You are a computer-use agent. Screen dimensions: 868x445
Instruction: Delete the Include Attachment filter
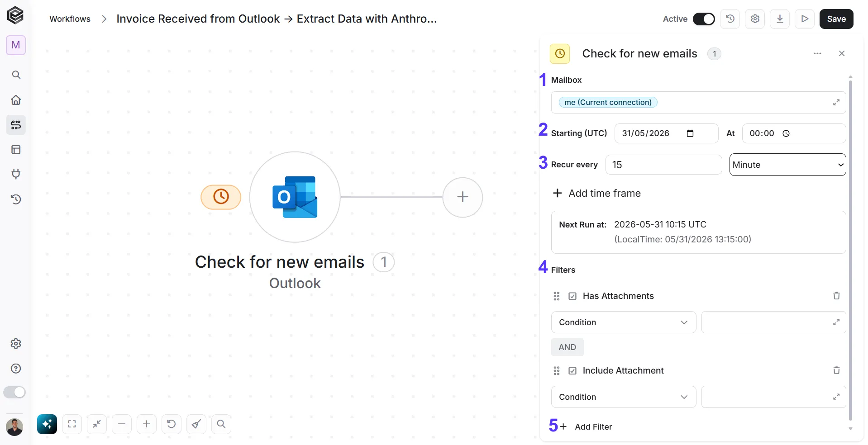click(836, 370)
